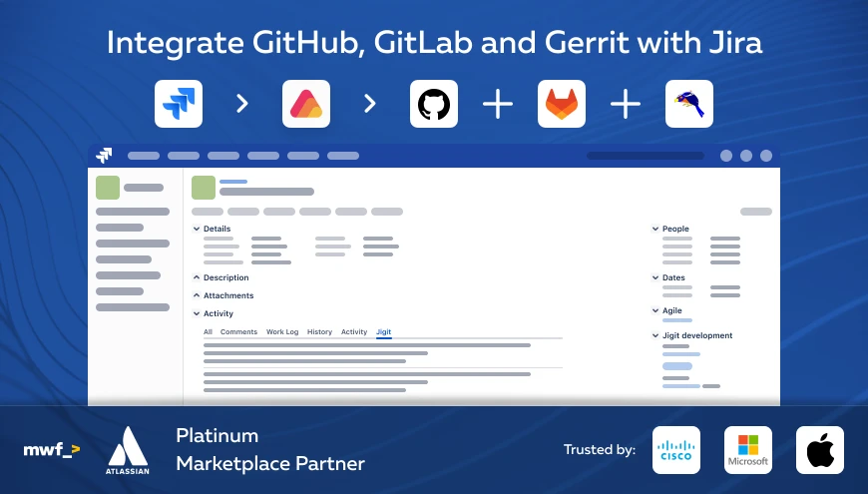Click the Apple logo tile
The height and width of the screenshot is (494, 868).
coord(820,450)
